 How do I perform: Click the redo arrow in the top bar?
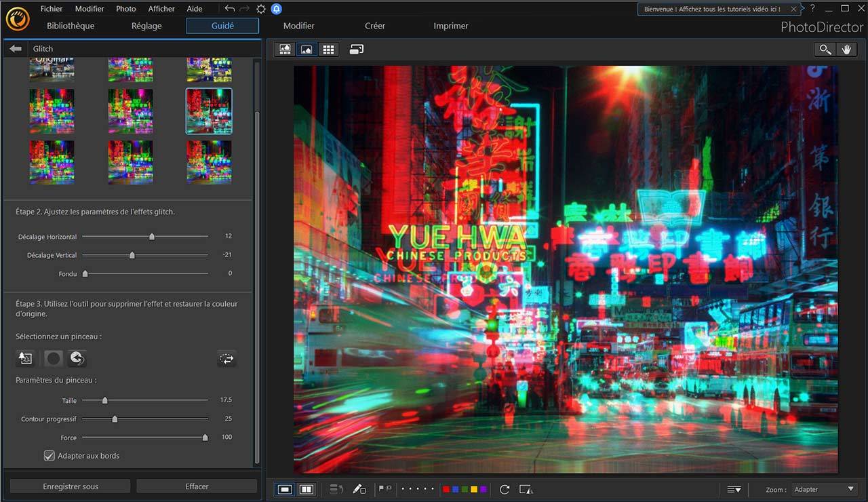245,9
